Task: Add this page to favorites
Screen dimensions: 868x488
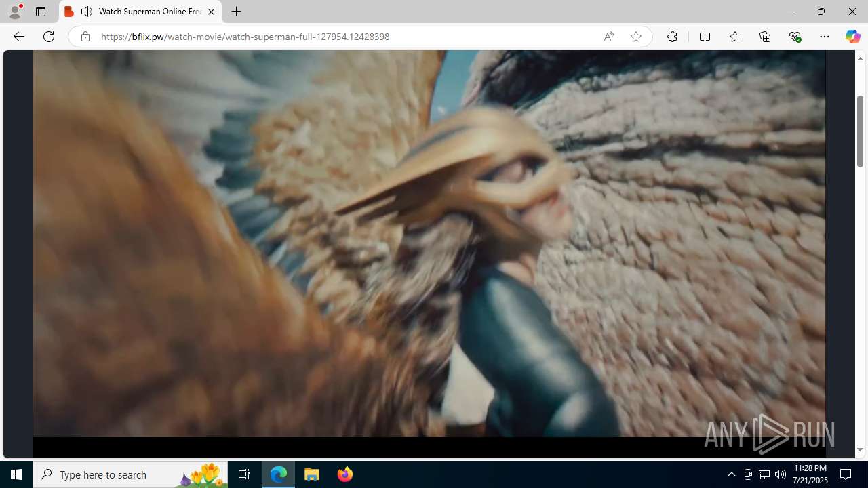Action: click(635, 37)
